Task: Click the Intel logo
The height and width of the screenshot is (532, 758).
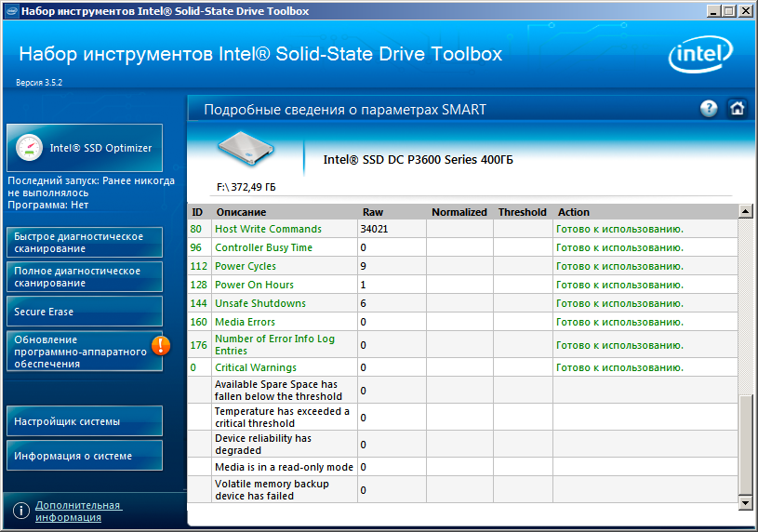Action: click(700, 55)
